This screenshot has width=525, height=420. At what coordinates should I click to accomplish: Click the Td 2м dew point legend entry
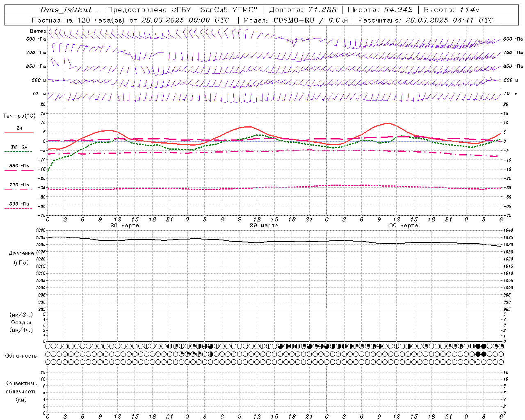19,147
